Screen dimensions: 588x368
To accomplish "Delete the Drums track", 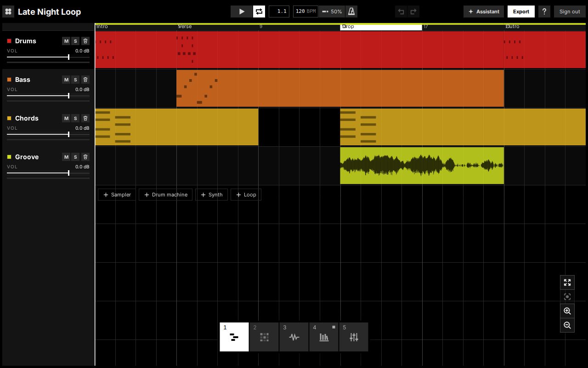I will pos(85,41).
